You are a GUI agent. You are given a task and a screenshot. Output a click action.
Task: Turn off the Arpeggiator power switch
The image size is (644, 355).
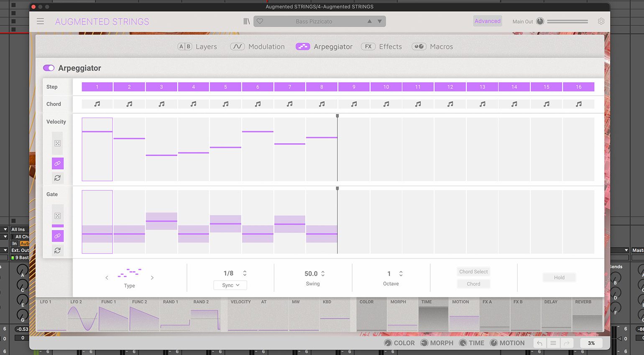(x=49, y=68)
